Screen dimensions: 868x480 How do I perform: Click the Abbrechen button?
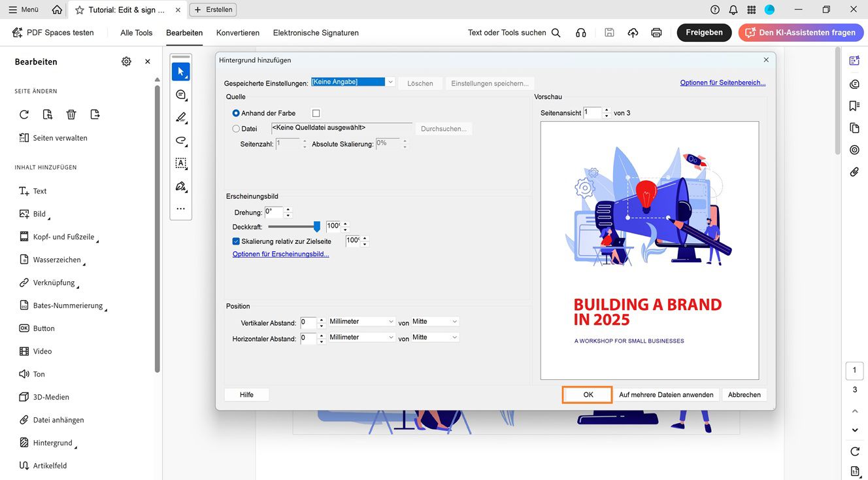(x=744, y=395)
